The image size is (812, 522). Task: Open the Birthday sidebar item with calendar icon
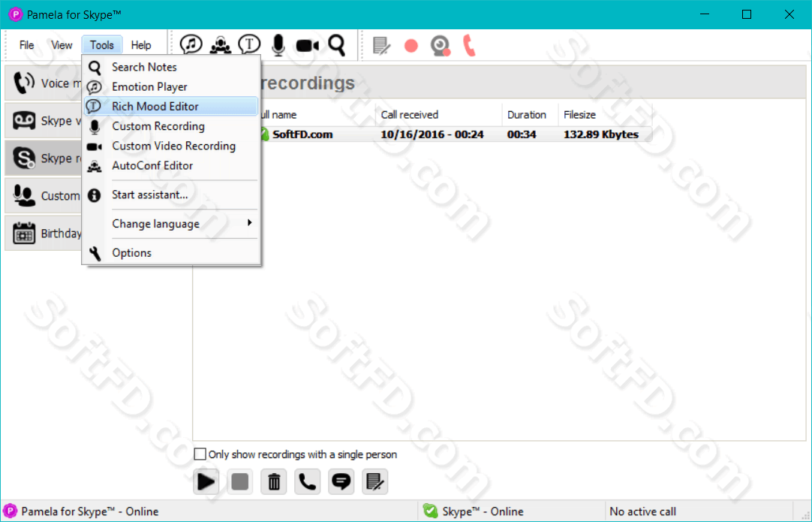click(x=44, y=233)
